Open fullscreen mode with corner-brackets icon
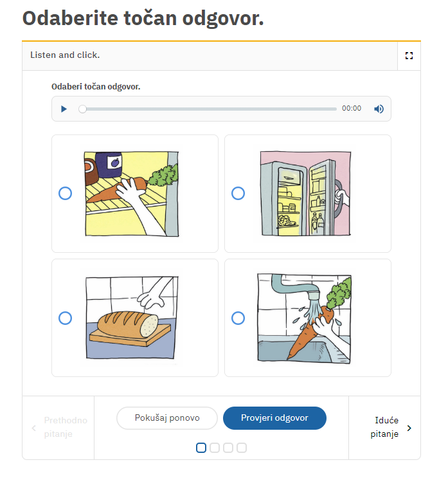This screenshot has height=487, width=448. point(409,55)
